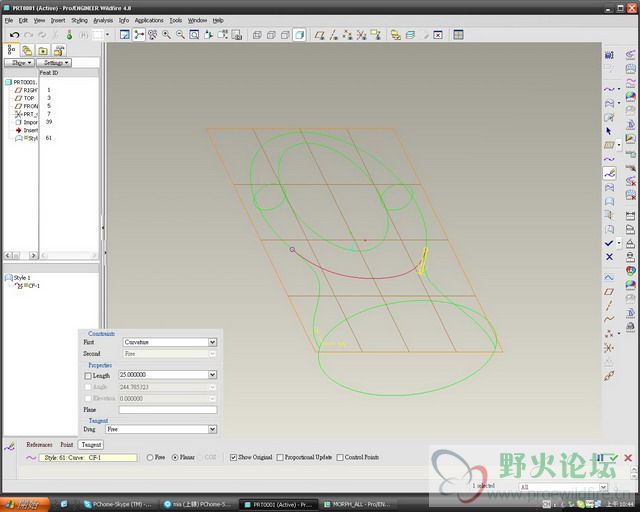Click the blue X Quit icon

[609, 257]
